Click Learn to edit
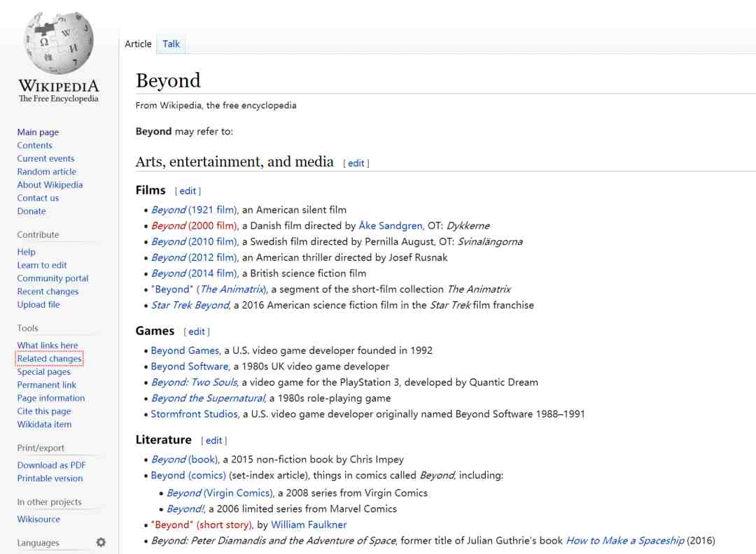The height and width of the screenshot is (554, 756). [x=42, y=265]
